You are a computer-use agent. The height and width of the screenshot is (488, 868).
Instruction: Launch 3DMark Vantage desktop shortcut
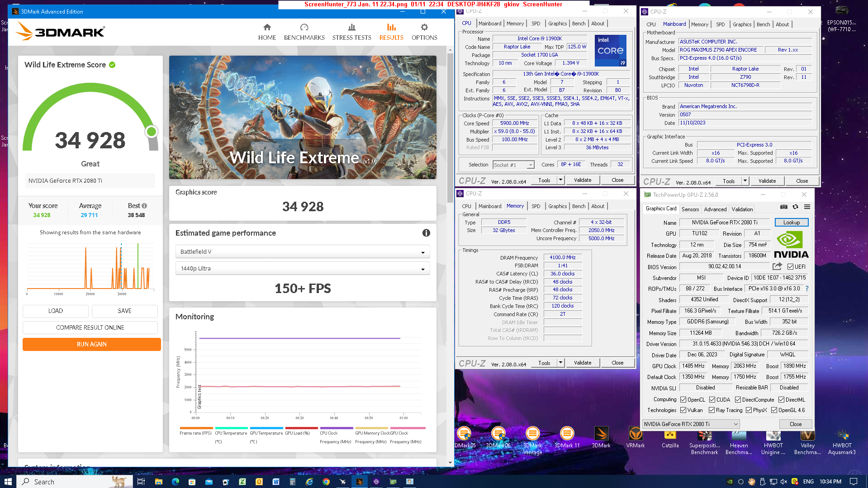click(532, 441)
